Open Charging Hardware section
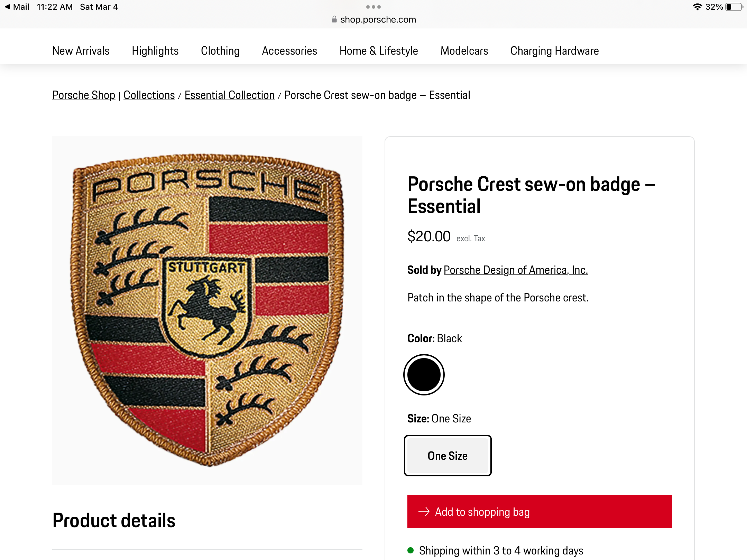 554,51
